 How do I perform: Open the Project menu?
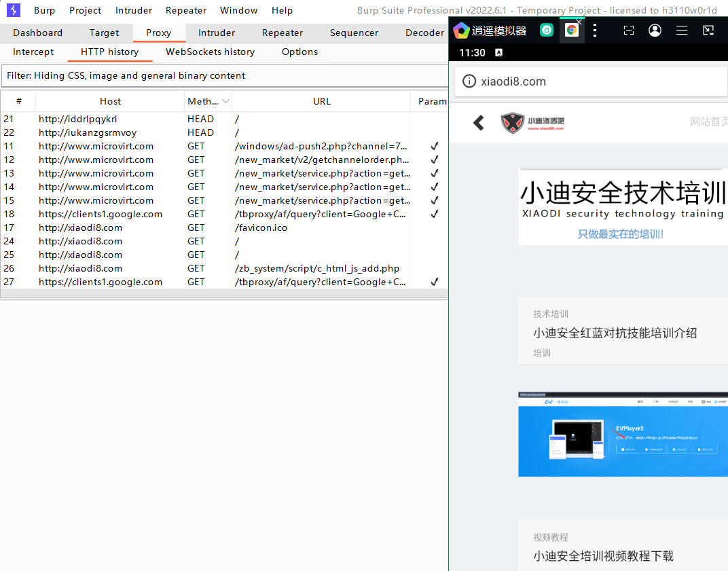click(x=86, y=10)
